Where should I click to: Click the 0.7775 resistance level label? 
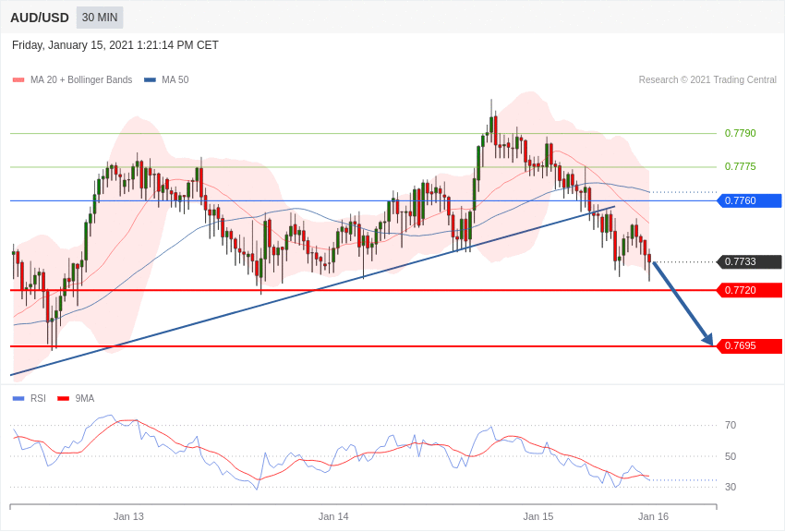(741, 166)
